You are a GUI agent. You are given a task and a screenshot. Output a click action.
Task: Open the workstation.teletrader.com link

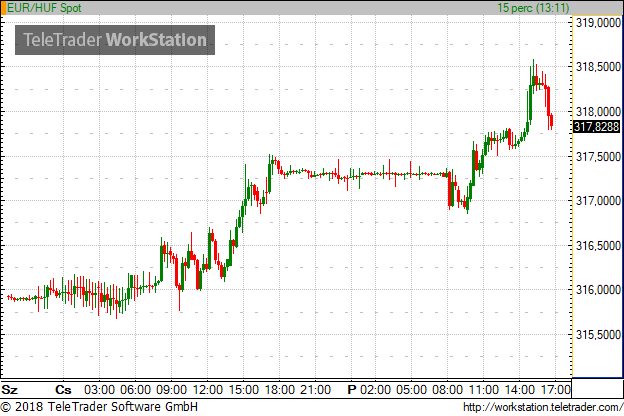543,407
